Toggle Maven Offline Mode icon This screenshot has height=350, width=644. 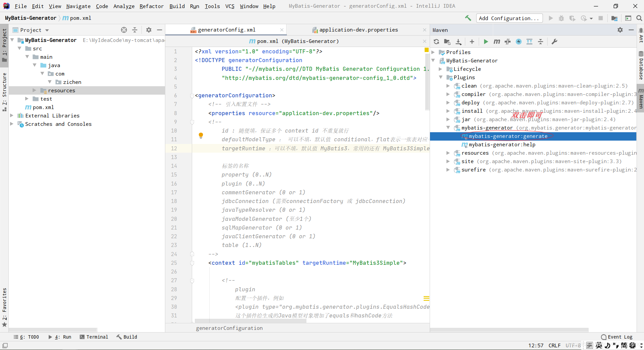pyautogui.click(x=508, y=42)
